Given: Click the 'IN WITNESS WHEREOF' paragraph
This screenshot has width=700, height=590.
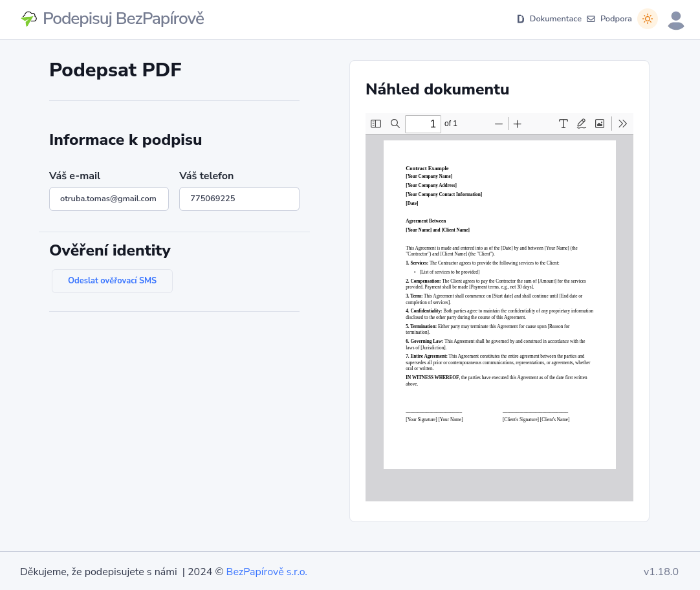Looking at the screenshot, I should tap(496, 380).
